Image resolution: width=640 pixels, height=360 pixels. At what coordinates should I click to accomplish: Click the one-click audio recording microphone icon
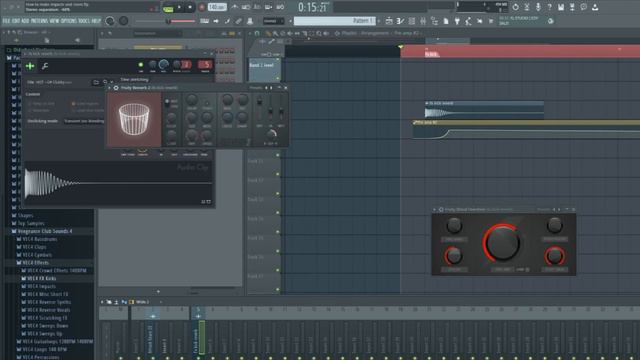538,7
